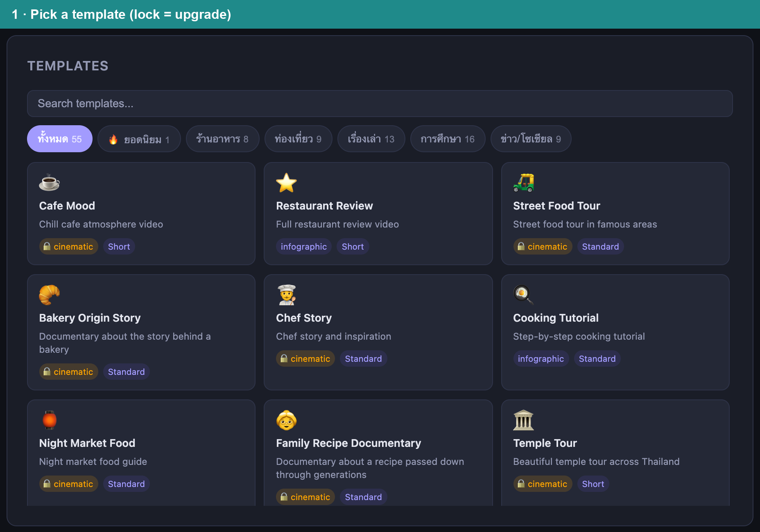Open the เรื่องเล่า 13 category
760x532 pixels.
point(371,139)
